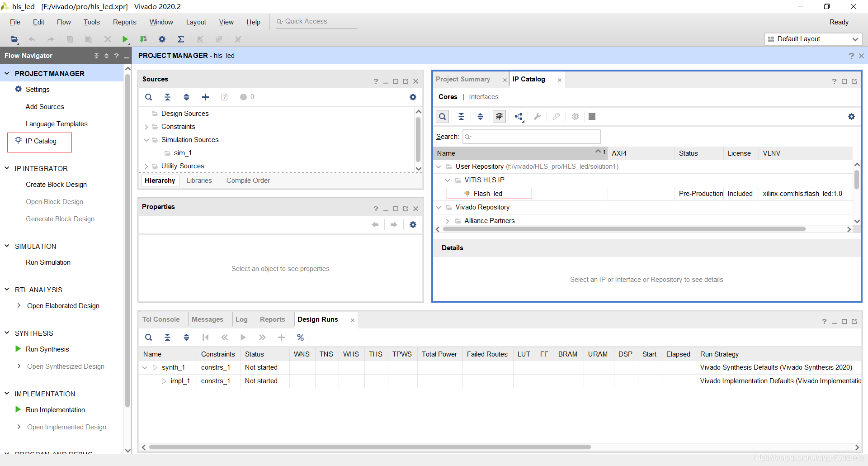Collapse VITIS HLS IP group
868x466 pixels.
coord(448,180)
